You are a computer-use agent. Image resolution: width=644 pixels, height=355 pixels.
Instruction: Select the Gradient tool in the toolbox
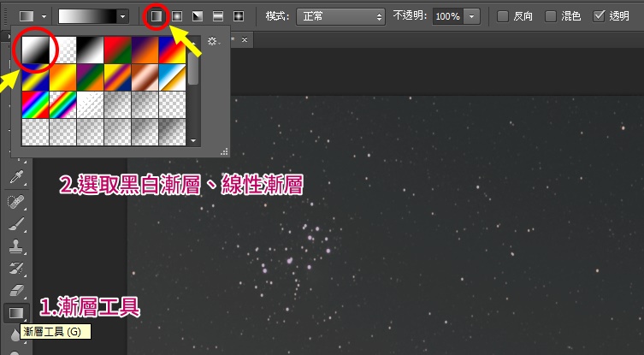15,313
